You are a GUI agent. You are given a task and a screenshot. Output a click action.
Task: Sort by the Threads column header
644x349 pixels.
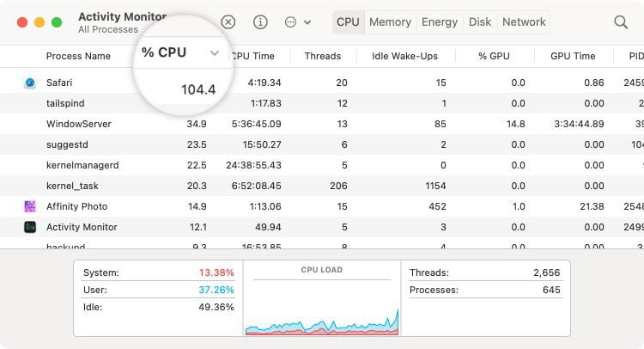pyautogui.click(x=322, y=56)
